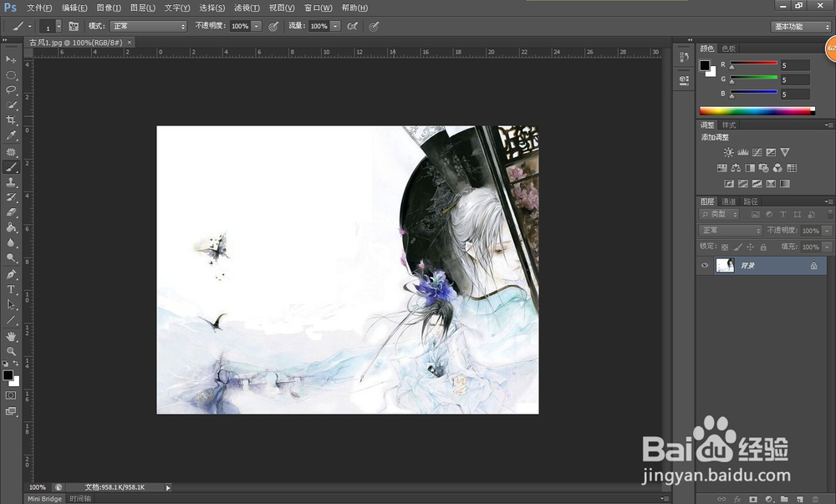Open the 滤镜 menu
Image resolution: width=836 pixels, height=504 pixels.
tap(247, 8)
